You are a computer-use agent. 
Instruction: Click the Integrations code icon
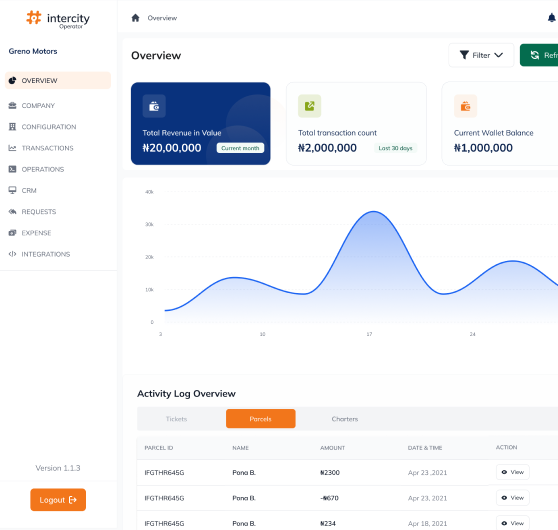click(12, 254)
